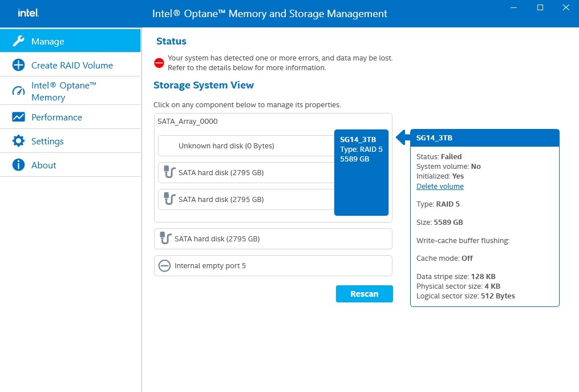
Task: Click the Create RAID Volume plus icon
Action: click(18, 65)
